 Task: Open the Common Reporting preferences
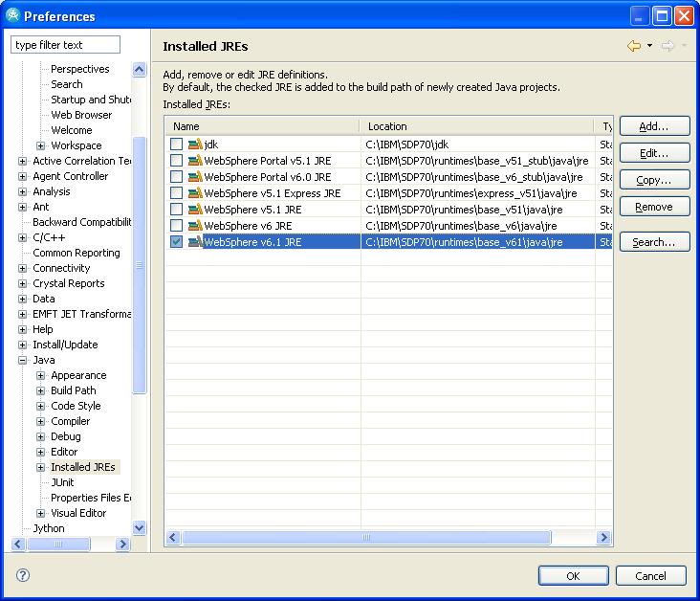coord(77,253)
